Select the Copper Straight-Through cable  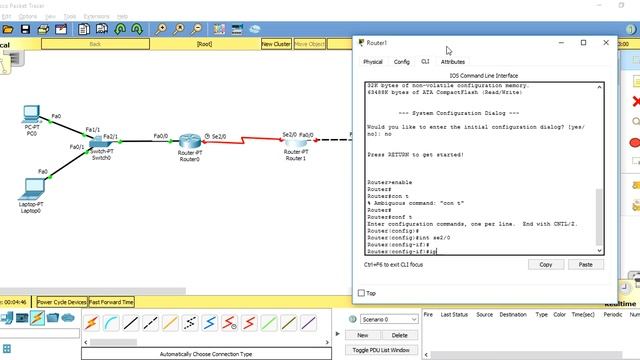click(x=131, y=323)
